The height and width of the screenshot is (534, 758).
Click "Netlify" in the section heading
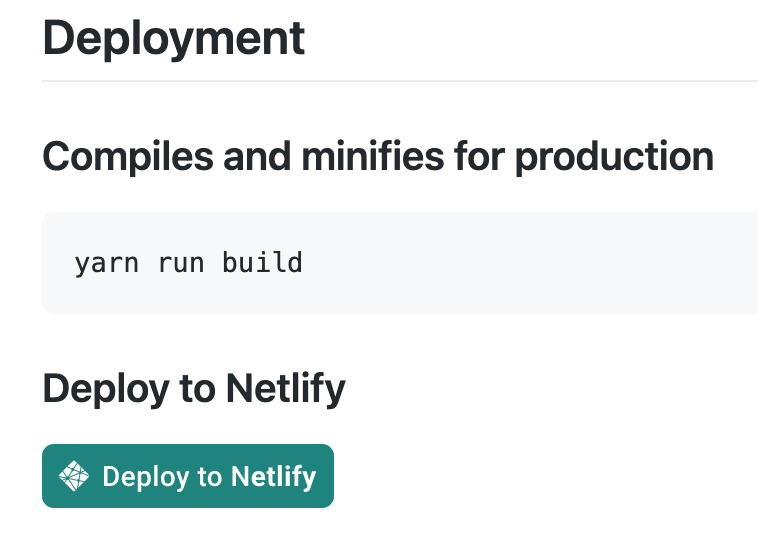tap(285, 388)
